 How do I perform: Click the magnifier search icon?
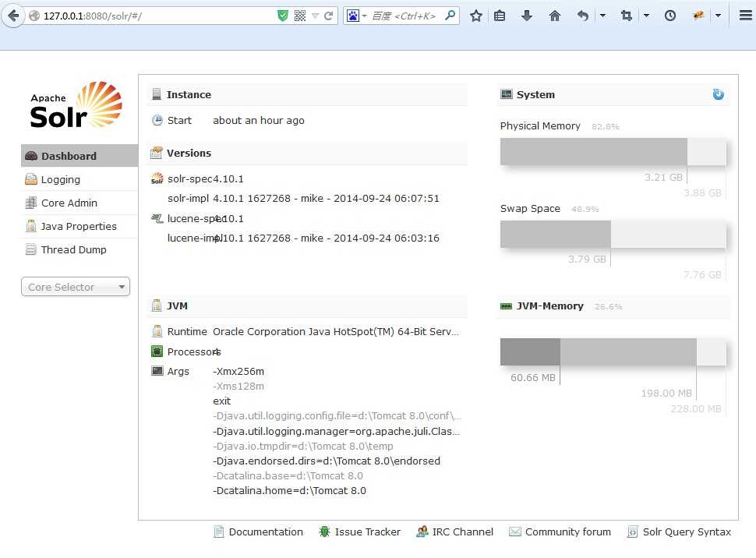click(450, 16)
